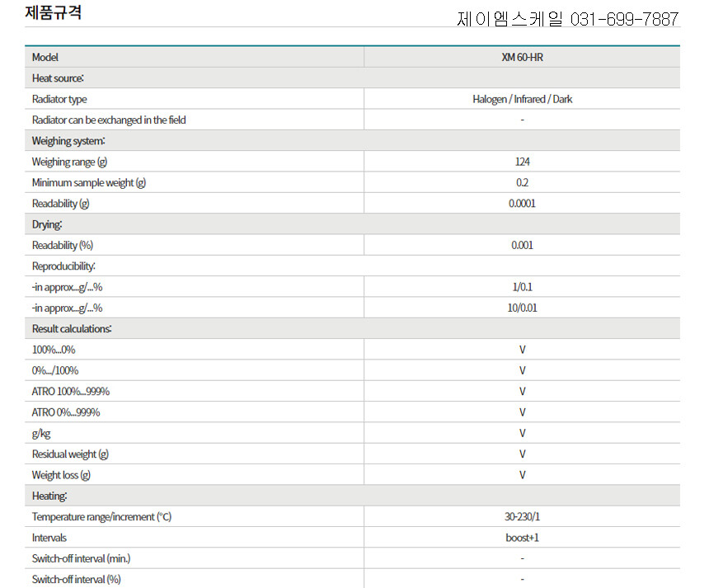
Task: Click the Result calculations section header
Action: (x=72, y=329)
